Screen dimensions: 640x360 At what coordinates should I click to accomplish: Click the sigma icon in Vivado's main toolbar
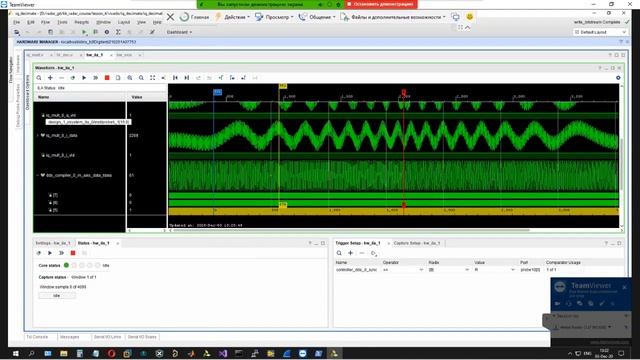coord(118,32)
